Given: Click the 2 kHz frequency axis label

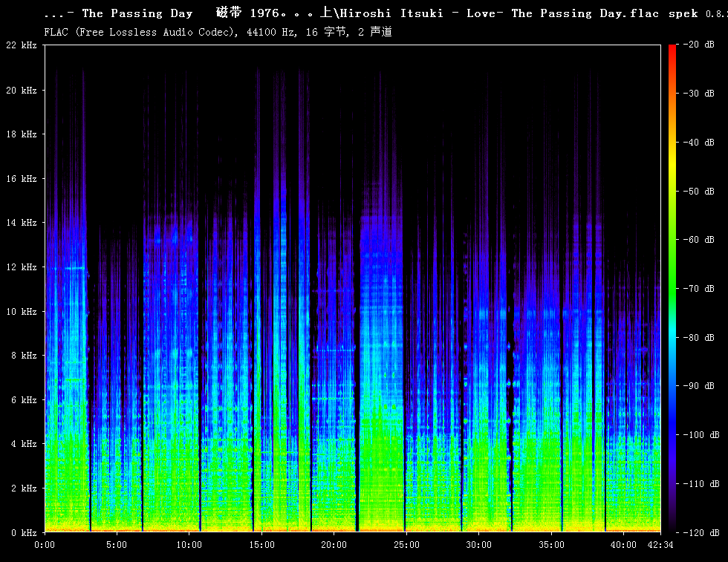Looking at the screenshot, I should tap(24, 489).
